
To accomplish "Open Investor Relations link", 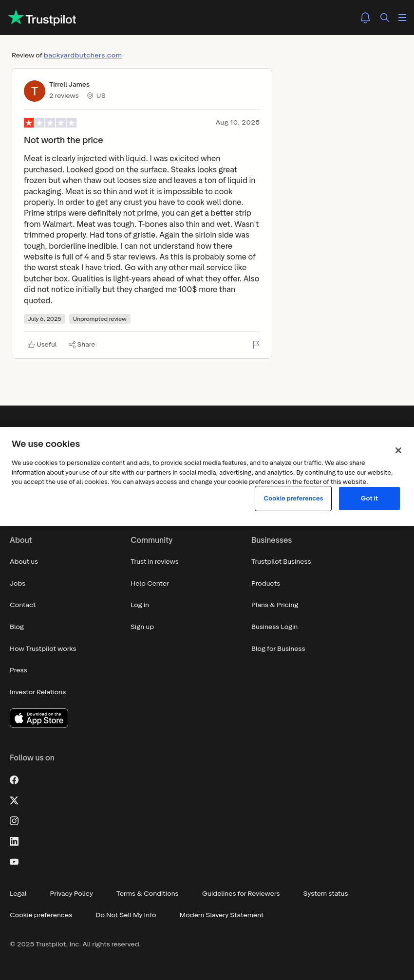I will click(38, 692).
